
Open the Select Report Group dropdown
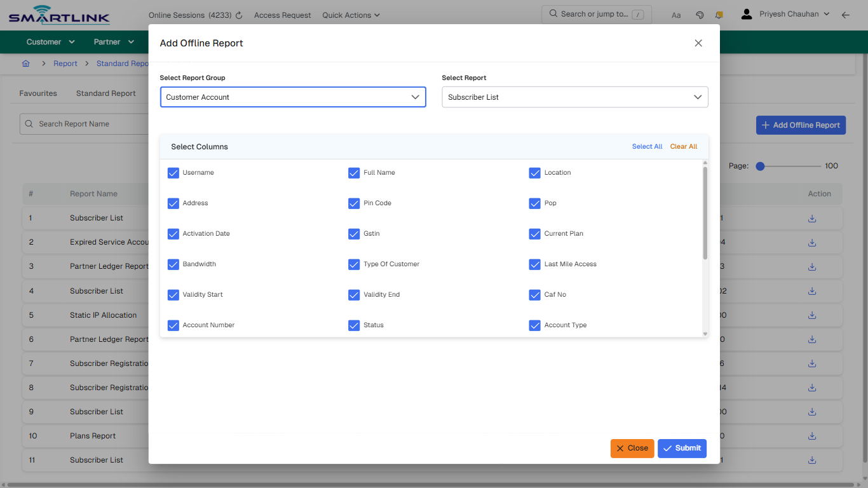(x=293, y=97)
